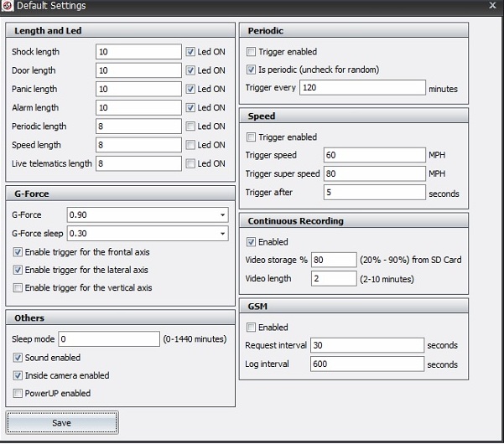
Task: Toggle Led ON for Panic length
Action: tap(190, 89)
